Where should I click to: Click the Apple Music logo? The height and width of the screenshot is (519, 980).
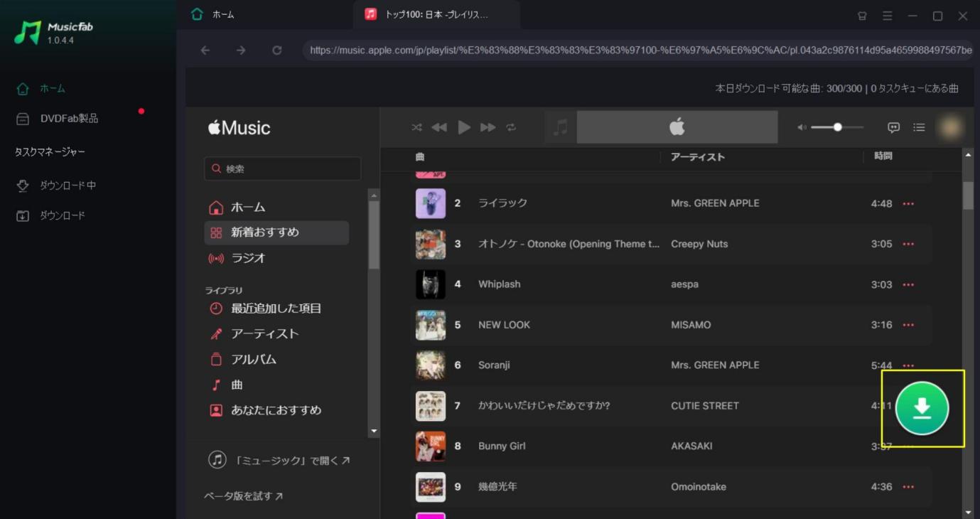point(239,128)
